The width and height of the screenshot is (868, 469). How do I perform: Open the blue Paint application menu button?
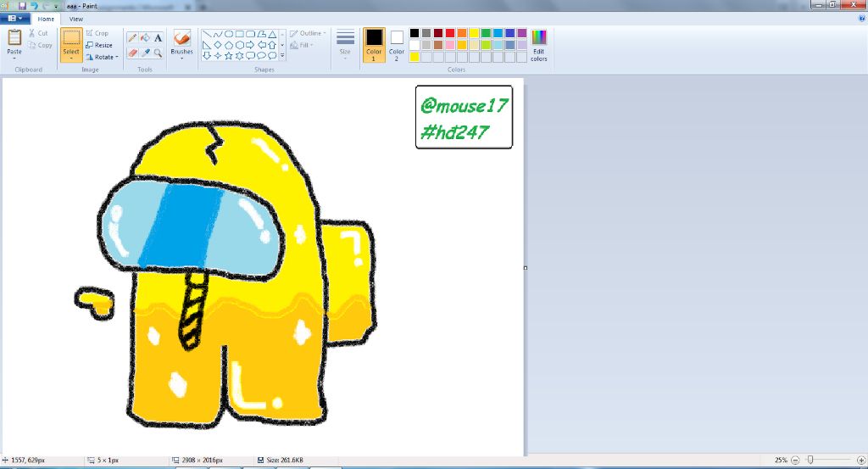tap(15, 19)
